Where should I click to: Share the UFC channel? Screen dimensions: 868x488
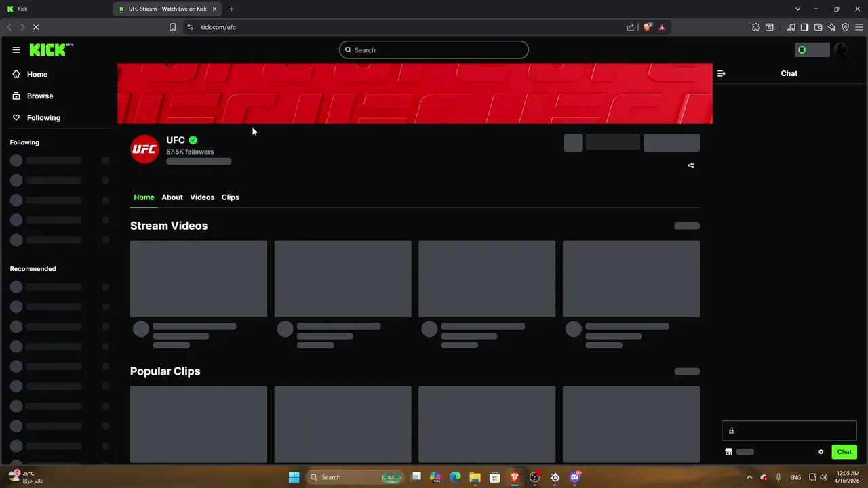691,165
